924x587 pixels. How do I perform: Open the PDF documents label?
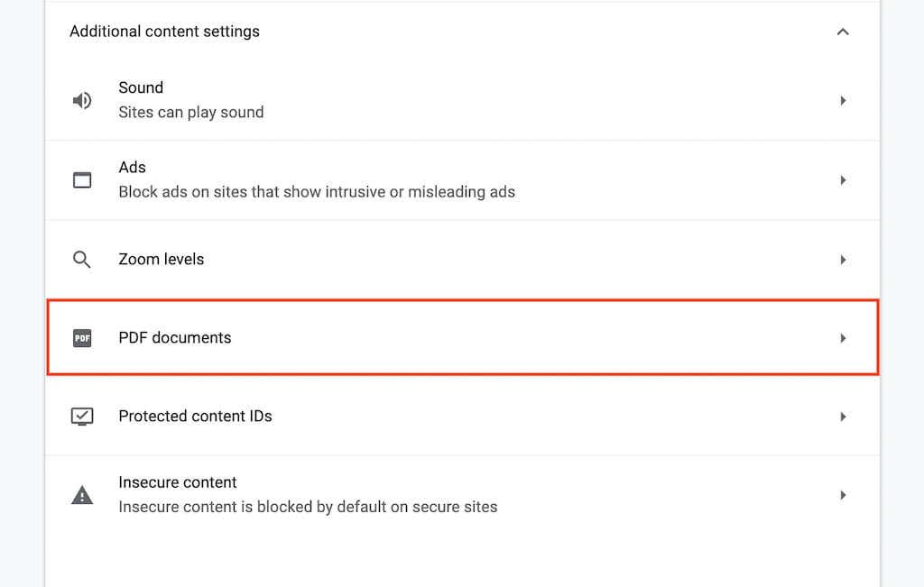175,338
